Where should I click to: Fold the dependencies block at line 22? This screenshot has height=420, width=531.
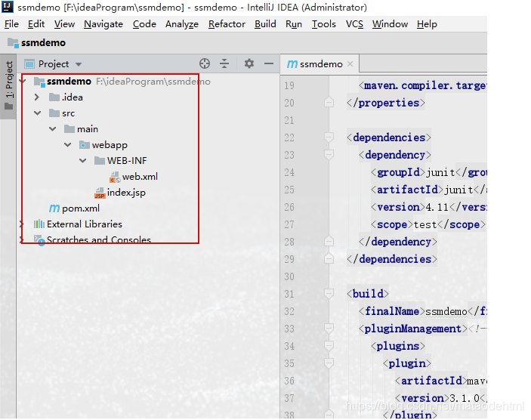329,137
